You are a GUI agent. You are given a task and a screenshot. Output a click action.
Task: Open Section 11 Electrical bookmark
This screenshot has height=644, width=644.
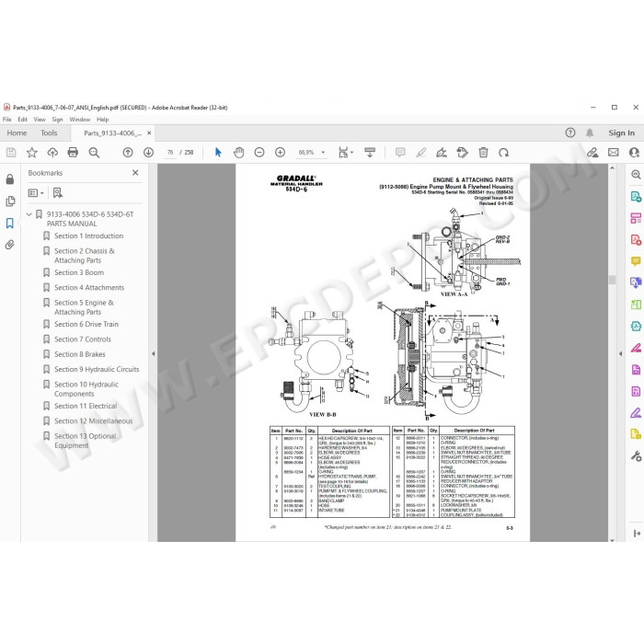pos(86,407)
